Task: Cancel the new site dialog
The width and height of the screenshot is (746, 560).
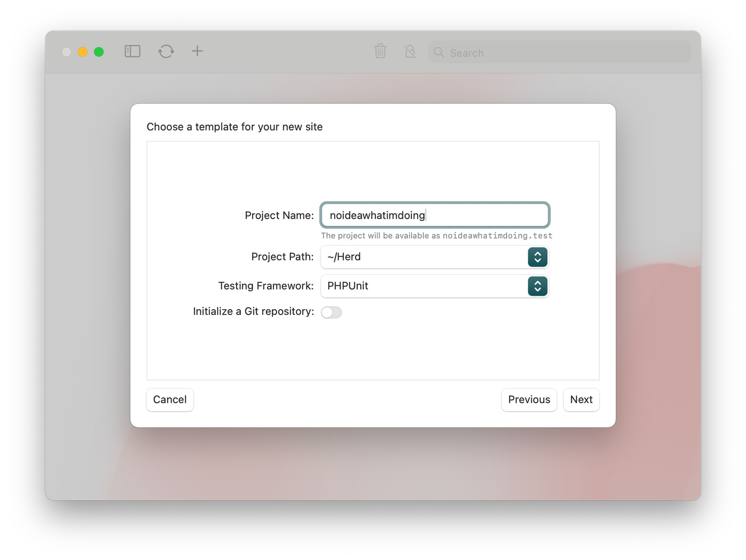Action: (x=170, y=400)
